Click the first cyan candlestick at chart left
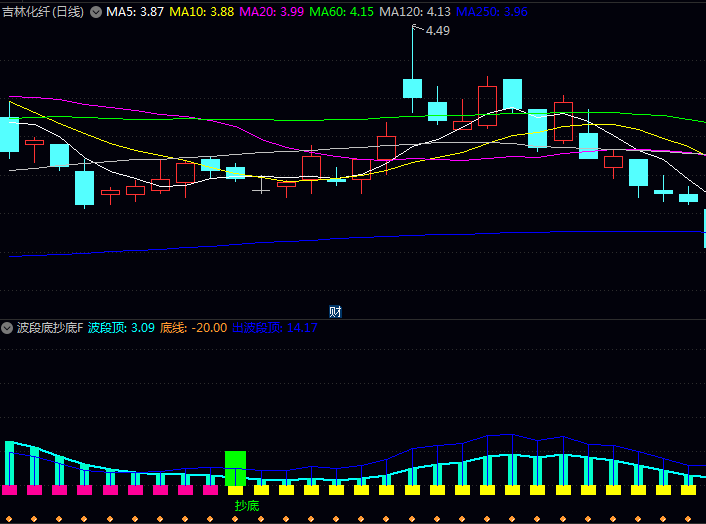Image resolution: width=706 pixels, height=524 pixels. coord(9,134)
